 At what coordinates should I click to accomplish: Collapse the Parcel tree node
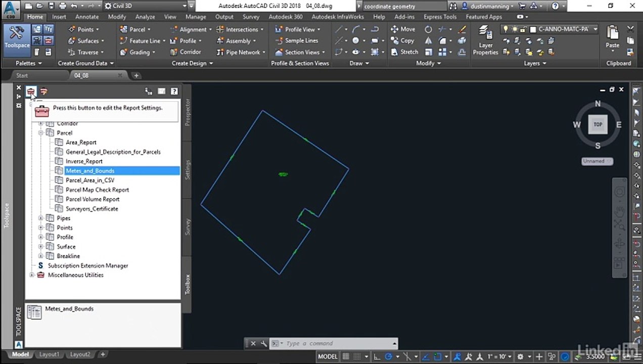click(41, 133)
